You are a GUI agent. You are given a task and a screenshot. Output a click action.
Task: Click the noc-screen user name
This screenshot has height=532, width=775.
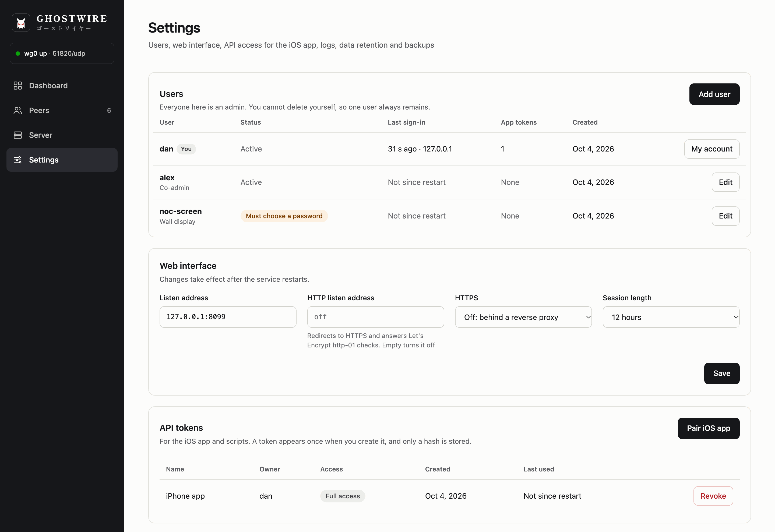pos(180,212)
